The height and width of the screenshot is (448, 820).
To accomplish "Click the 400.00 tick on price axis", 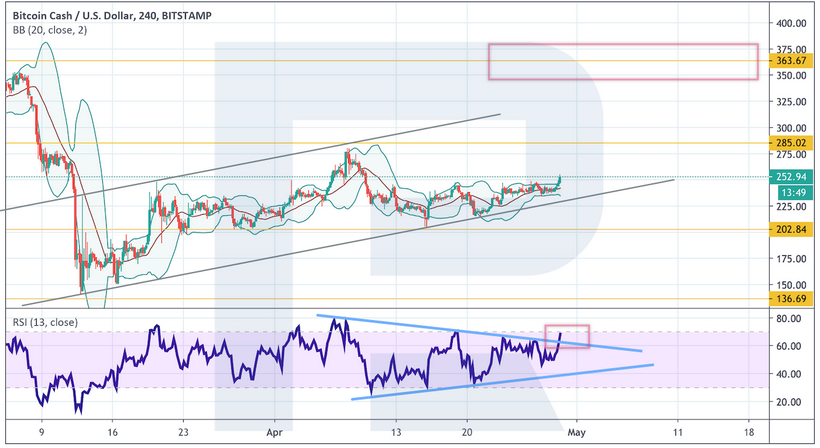I will [797, 23].
